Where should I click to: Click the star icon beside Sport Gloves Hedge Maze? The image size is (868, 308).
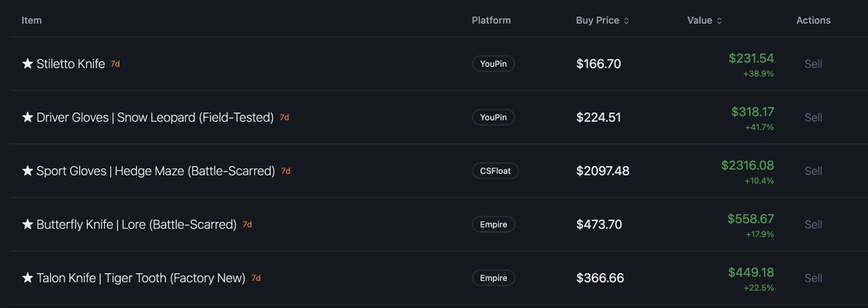[x=28, y=171]
